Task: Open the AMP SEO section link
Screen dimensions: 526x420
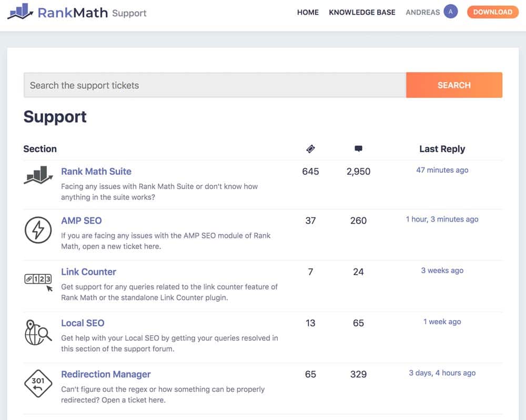Action: tap(81, 221)
